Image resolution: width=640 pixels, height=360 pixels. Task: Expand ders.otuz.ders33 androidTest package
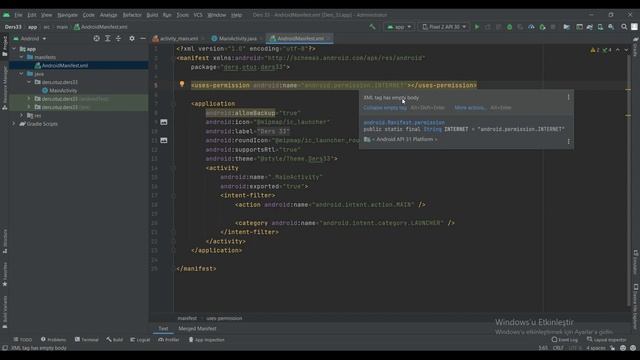click(29, 99)
